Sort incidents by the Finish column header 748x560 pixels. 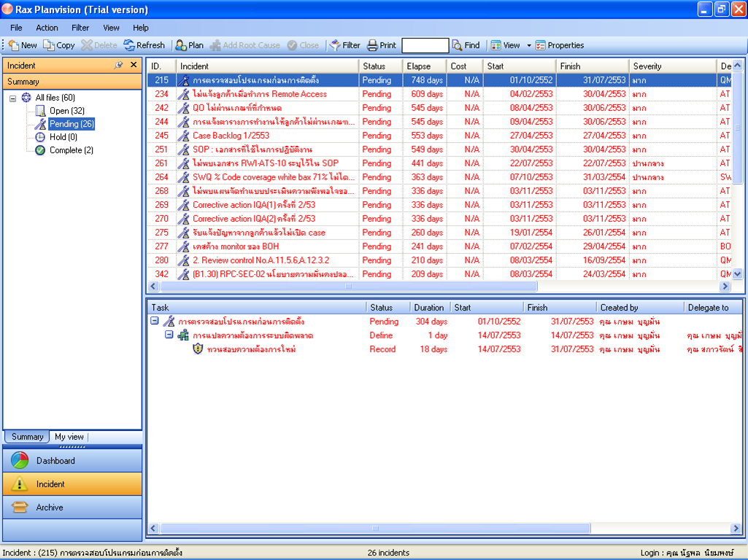coord(592,66)
